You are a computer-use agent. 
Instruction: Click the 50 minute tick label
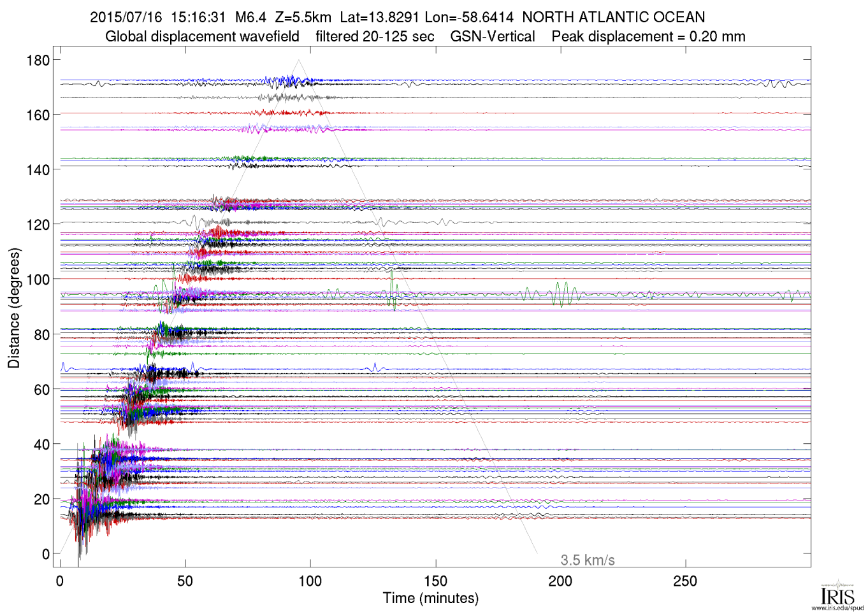[185, 581]
